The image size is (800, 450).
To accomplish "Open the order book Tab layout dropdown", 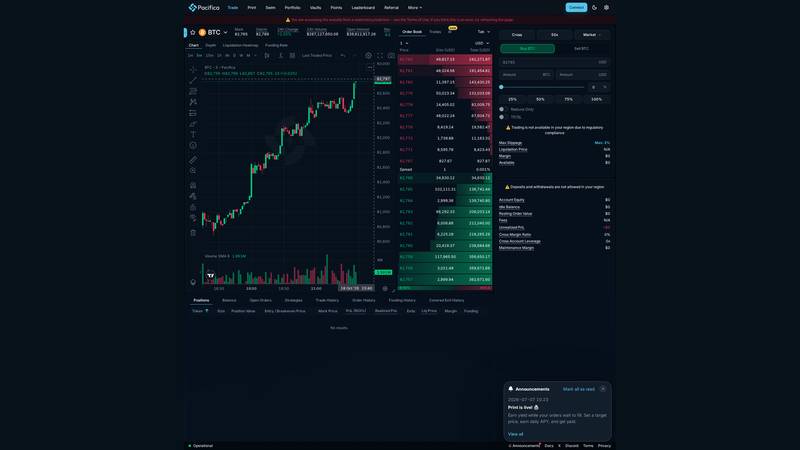I will 483,32.
